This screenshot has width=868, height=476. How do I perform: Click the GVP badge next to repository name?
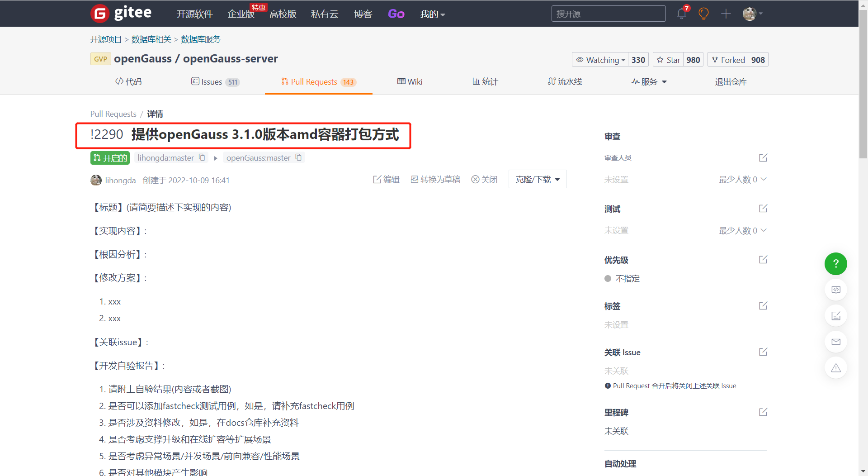pos(100,59)
